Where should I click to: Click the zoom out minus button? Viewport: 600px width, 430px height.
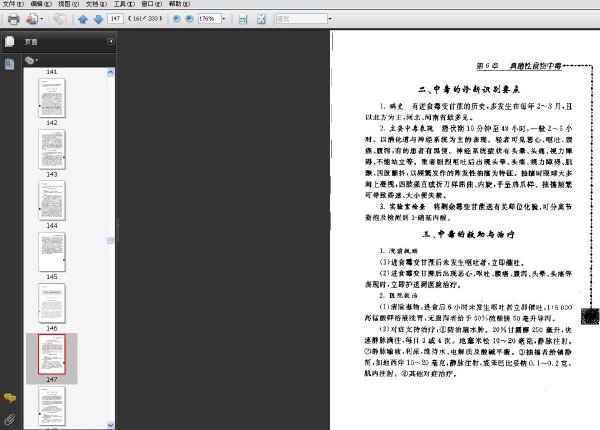point(176,18)
